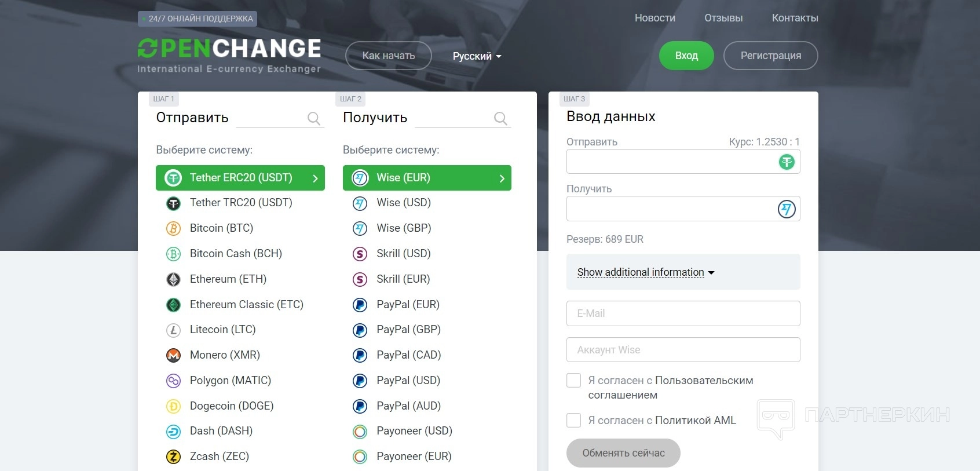Click the Dogecoin (DOGE) icon
Screen dimensions: 980x471
coord(173,406)
